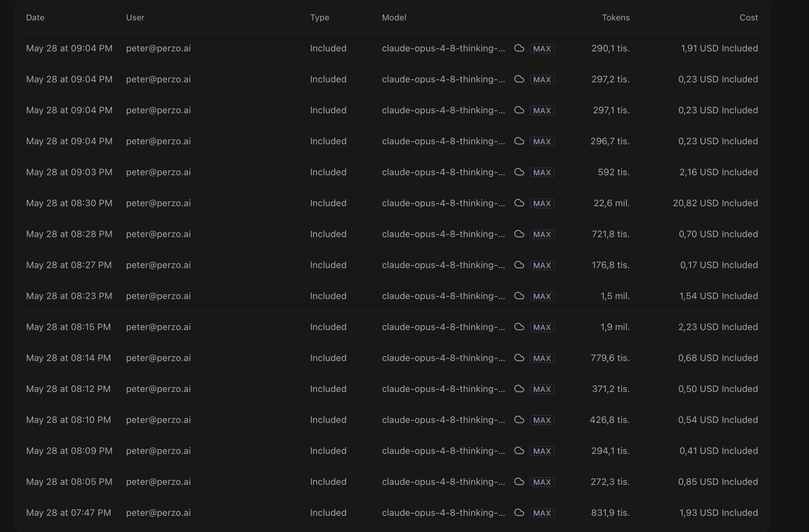This screenshot has width=809, height=532.
Task: Click the 0,70 USD Included cost
Action: (x=719, y=234)
